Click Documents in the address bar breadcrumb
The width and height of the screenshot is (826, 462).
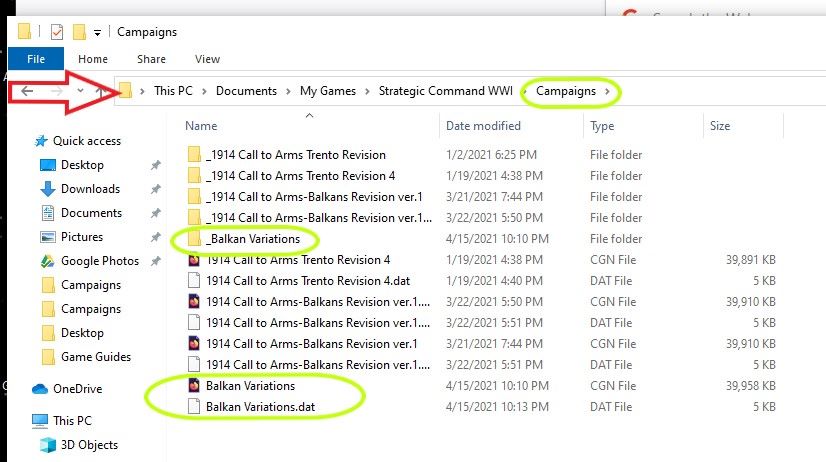click(x=246, y=91)
